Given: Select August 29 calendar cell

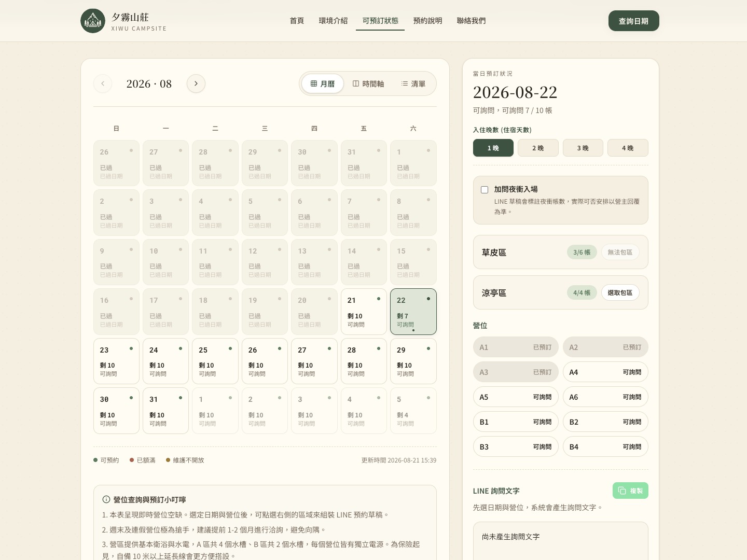Looking at the screenshot, I should pyautogui.click(x=413, y=361).
